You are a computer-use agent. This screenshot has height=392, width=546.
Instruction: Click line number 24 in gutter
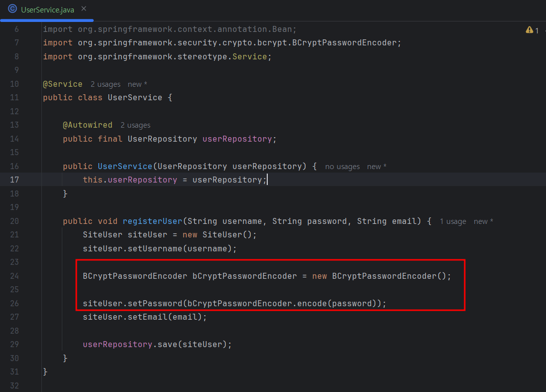point(14,276)
